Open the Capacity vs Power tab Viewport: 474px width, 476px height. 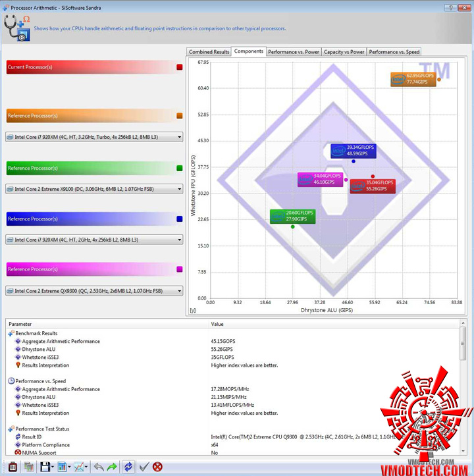click(x=344, y=52)
